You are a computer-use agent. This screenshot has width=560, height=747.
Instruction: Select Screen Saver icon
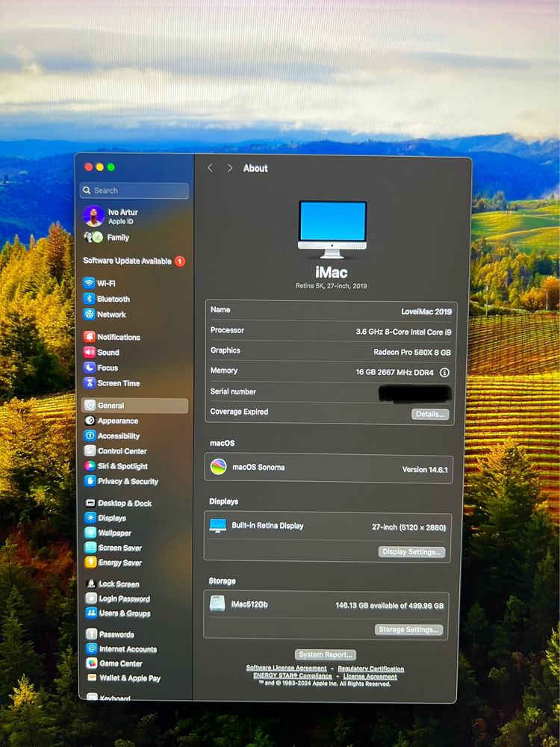90,548
